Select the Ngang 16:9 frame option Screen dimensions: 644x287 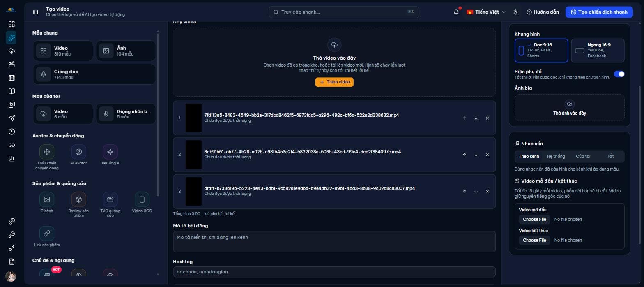point(598,51)
